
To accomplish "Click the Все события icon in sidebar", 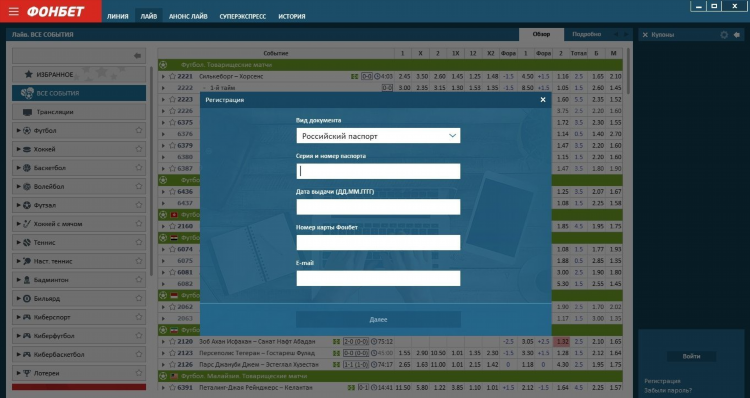I will pos(27,93).
